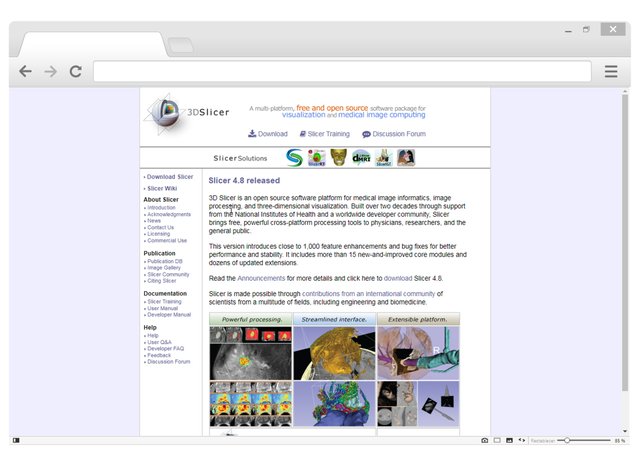The height and width of the screenshot is (457, 640).
Task: Open the Developer Manual sidebar link
Action: tap(169, 314)
